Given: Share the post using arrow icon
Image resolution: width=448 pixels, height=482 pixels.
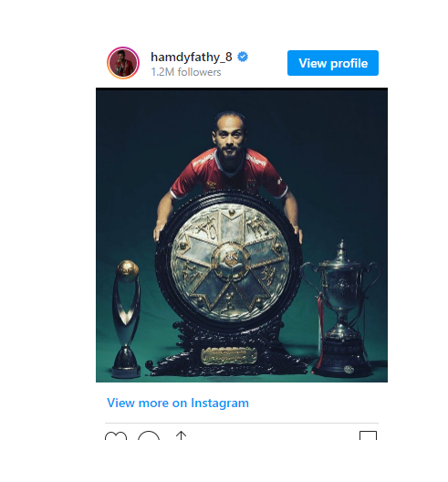Looking at the screenshot, I should pyautogui.click(x=182, y=435).
